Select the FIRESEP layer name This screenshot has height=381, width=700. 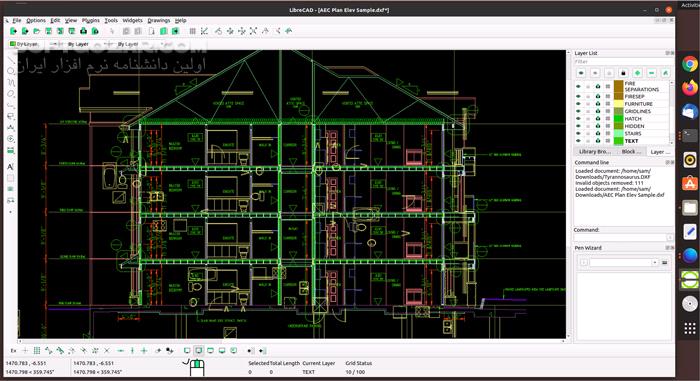[x=634, y=96]
